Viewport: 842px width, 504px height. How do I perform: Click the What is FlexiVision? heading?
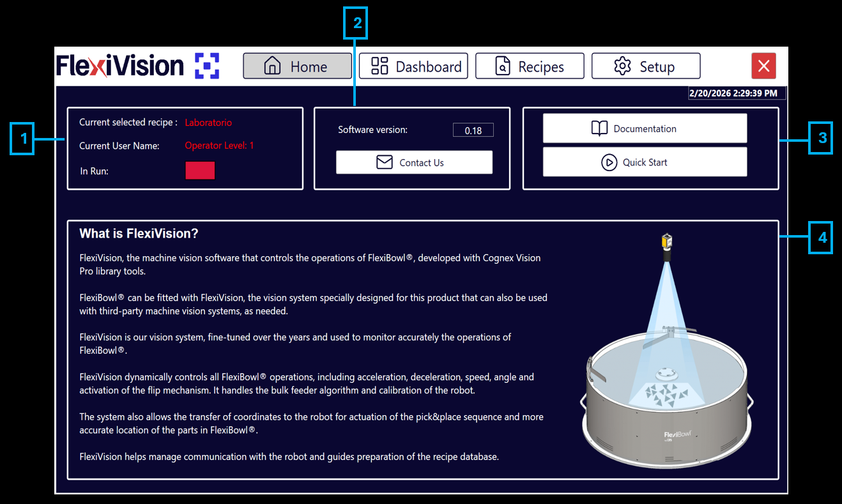click(x=139, y=234)
